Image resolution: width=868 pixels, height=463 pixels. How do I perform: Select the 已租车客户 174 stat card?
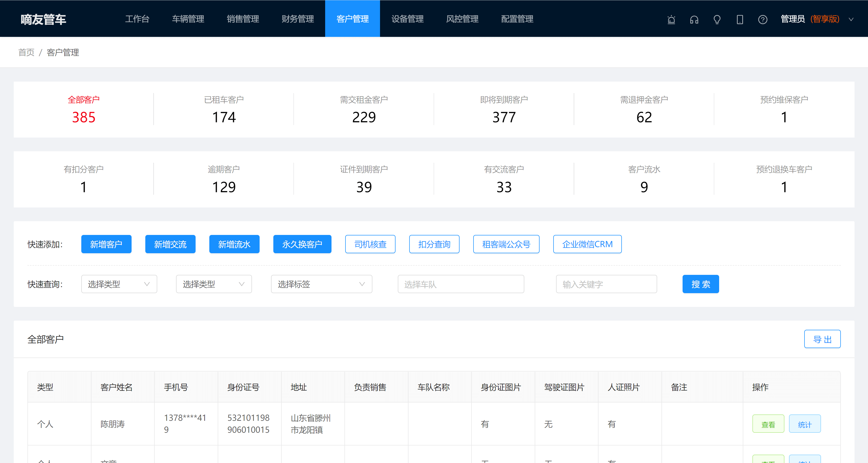coord(224,110)
